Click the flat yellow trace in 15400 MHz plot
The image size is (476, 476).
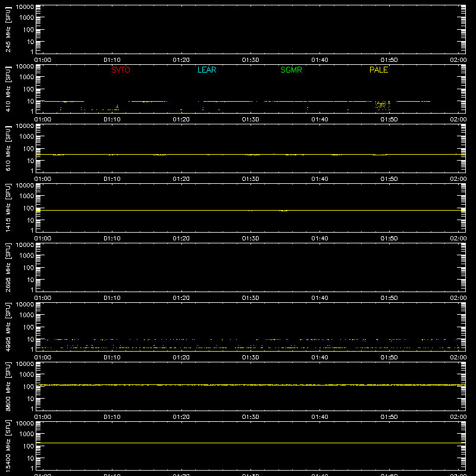[250, 443]
